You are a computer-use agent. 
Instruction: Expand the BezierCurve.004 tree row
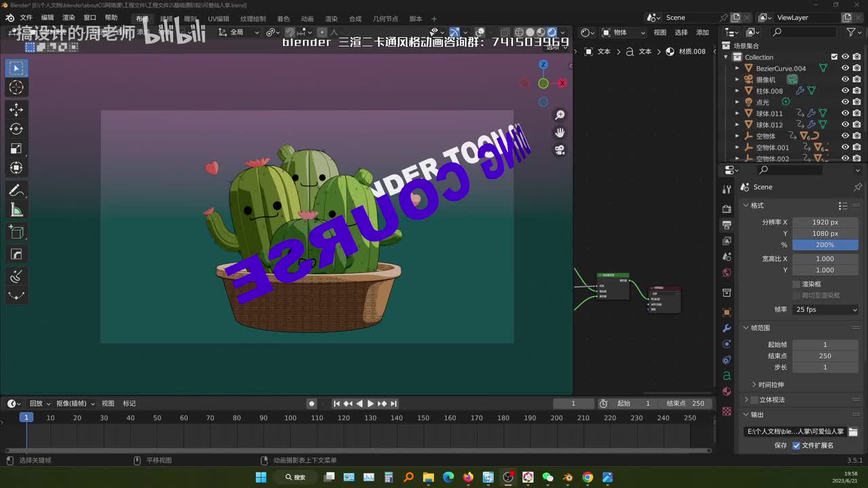click(738, 68)
